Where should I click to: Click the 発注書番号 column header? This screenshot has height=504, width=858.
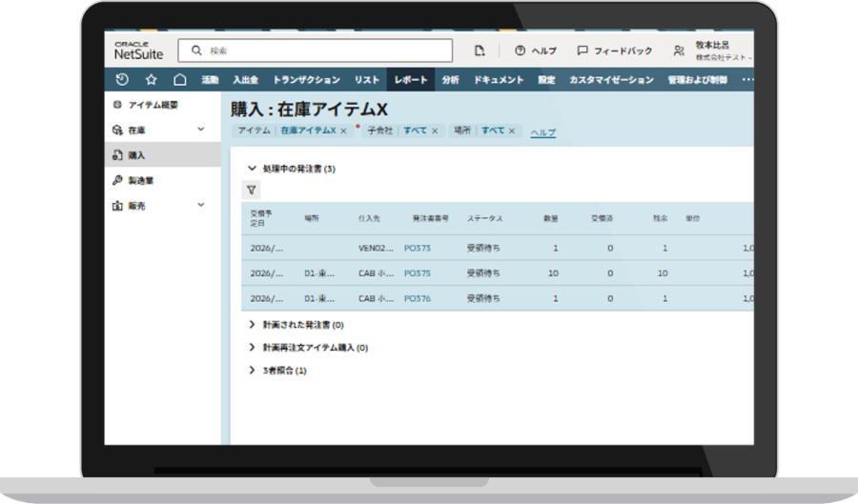click(430, 219)
